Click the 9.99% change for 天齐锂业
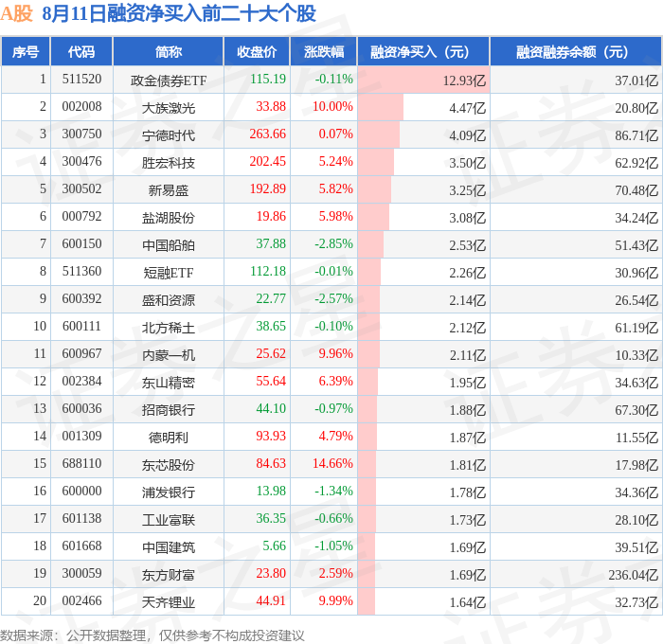 point(335,601)
